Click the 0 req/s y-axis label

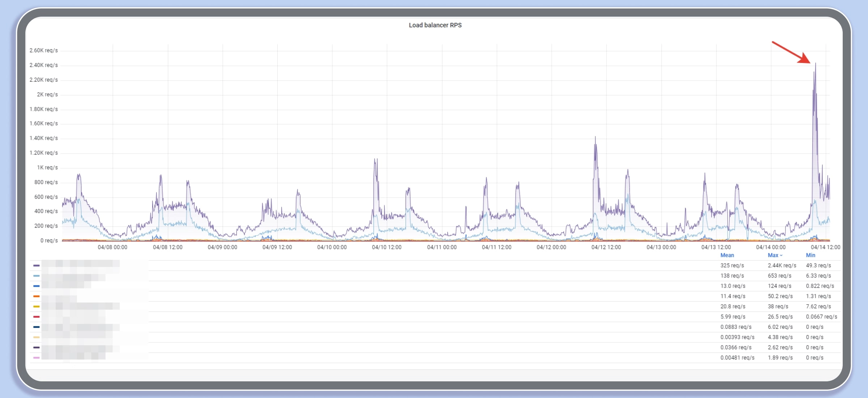[x=49, y=241]
